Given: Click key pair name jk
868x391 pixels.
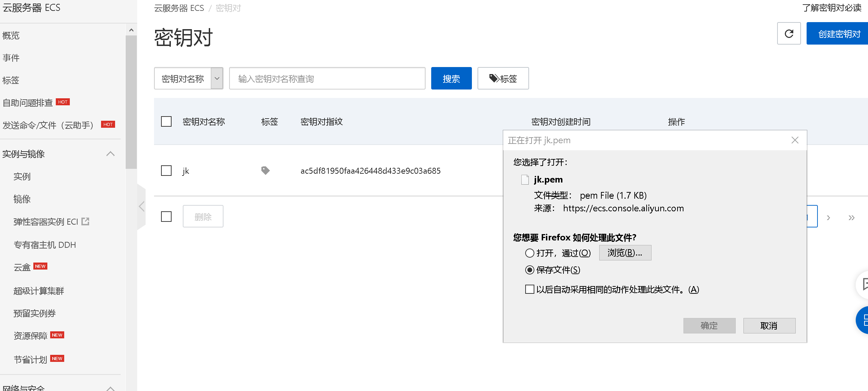Looking at the screenshot, I should pos(186,171).
